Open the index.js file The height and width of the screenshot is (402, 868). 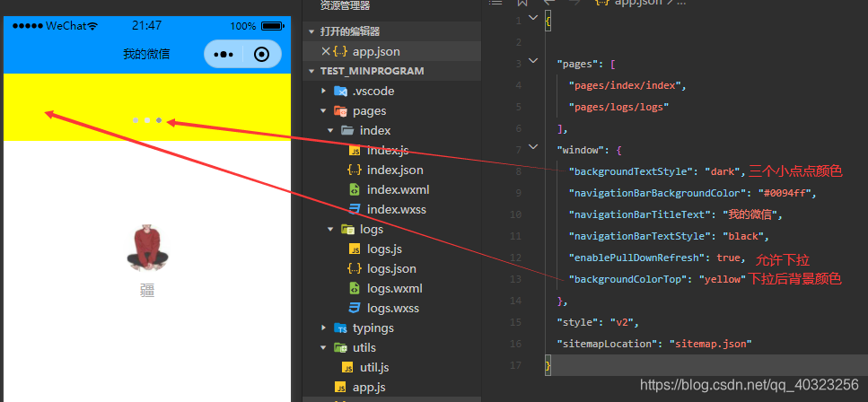388,150
